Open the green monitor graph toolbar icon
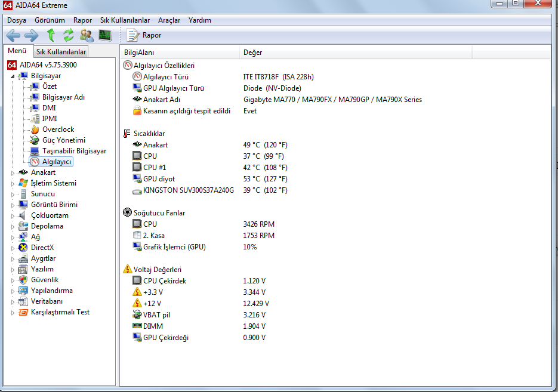Viewport: 558px width, 392px height. (x=104, y=35)
